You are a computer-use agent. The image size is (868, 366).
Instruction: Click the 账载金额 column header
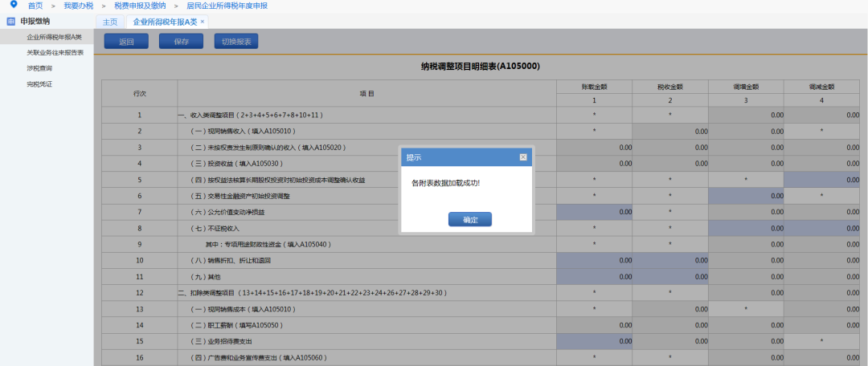tap(595, 87)
